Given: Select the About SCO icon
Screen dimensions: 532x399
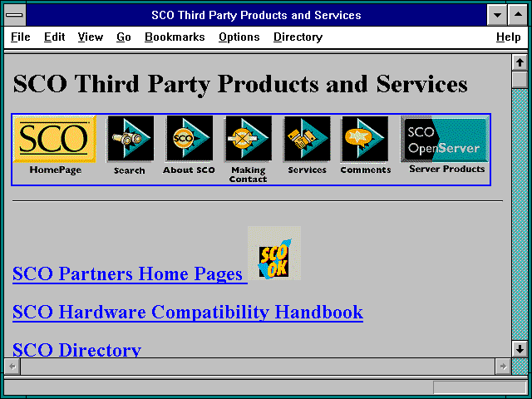Looking at the screenshot, I should pos(190,138).
